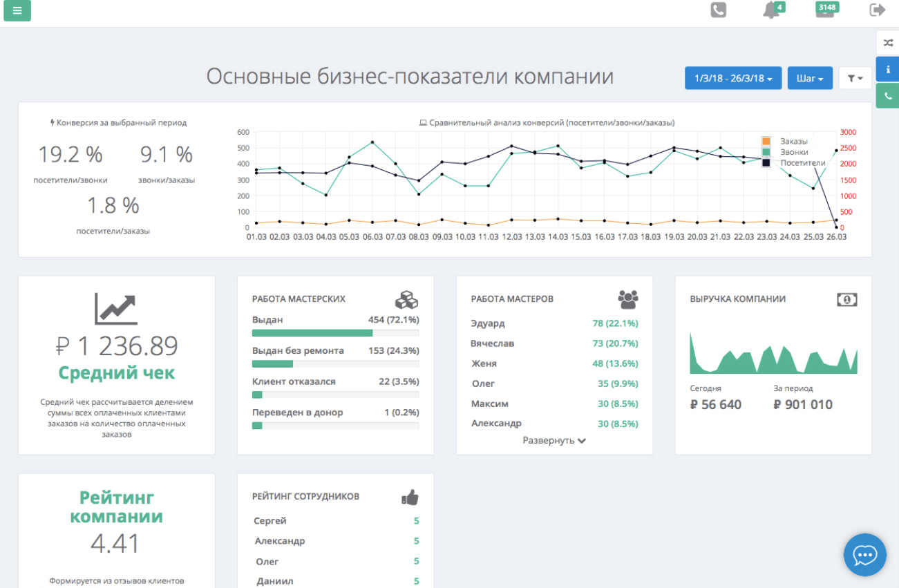Click the shuffle icon in the right sidebar
899x588 pixels.
tap(889, 42)
